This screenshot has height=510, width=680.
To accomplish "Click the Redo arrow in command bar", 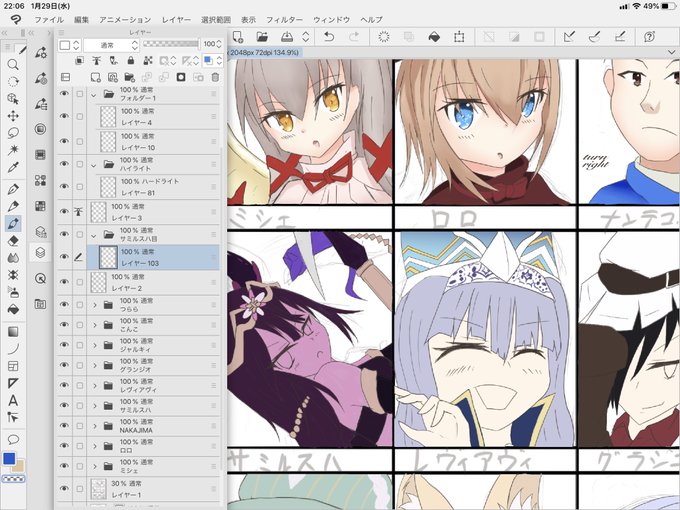I will point(354,37).
